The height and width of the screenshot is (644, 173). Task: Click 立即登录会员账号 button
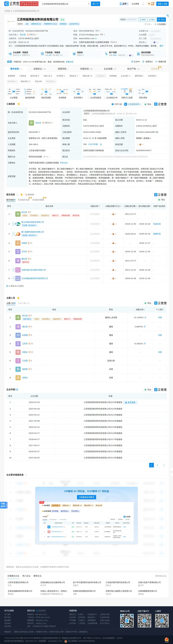click(x=86, y=497)
